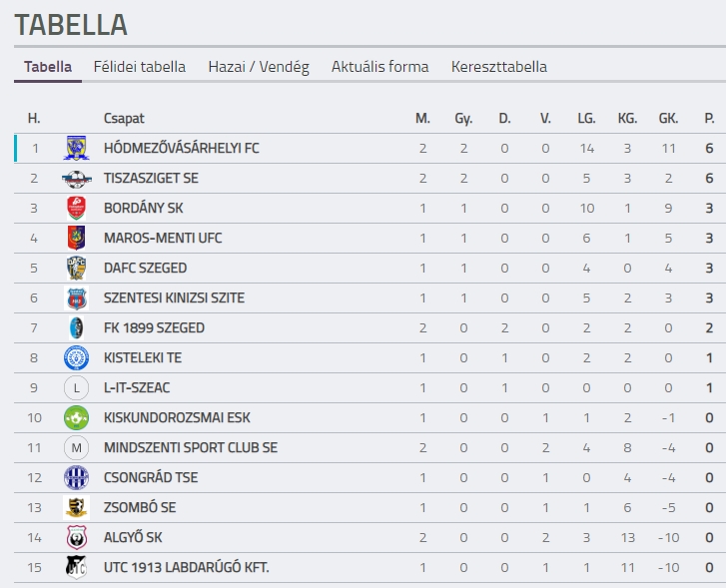Open the MINDSZENTI SPORT CLUB SE link
This screenshot has height=588, width=726.
click(191, 447)
